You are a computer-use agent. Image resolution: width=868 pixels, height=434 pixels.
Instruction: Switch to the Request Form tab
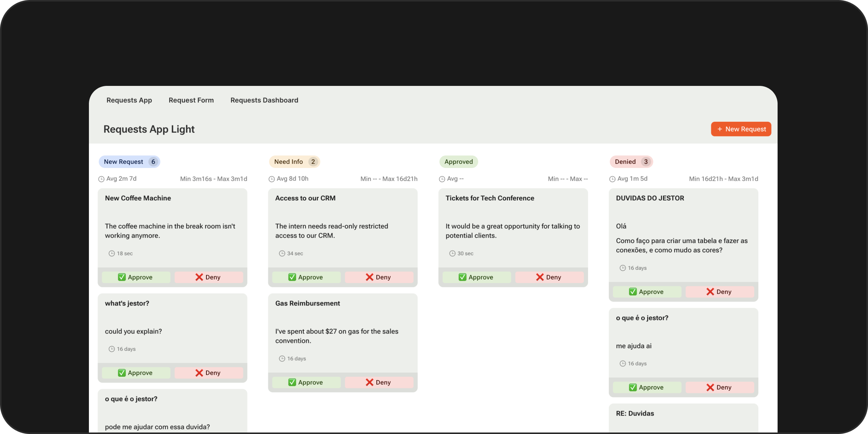point(191,100)
